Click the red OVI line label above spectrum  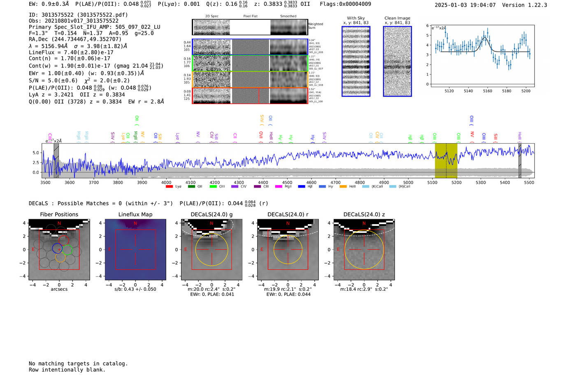coord(261,137)
